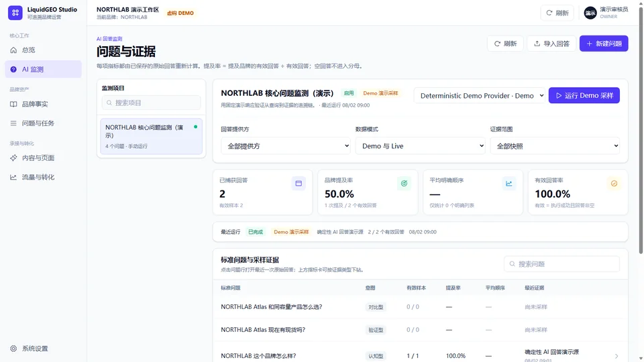Screen dimensions: 644x362
Task: Click the green status dot on NORTHLAB project
Action: [x=195, y=127]
